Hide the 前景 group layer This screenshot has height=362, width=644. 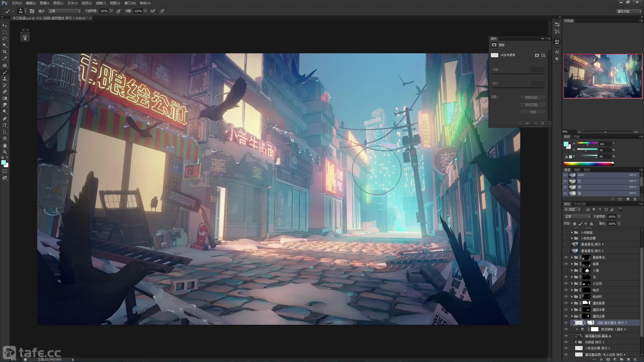566,264
